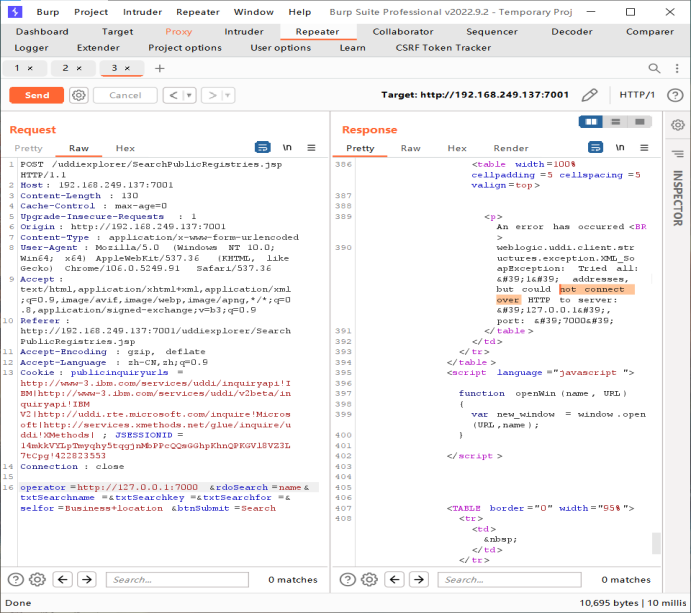Search tabs with the magnifier icon
The image size is (692, 613).
click(x=654, y=68)
